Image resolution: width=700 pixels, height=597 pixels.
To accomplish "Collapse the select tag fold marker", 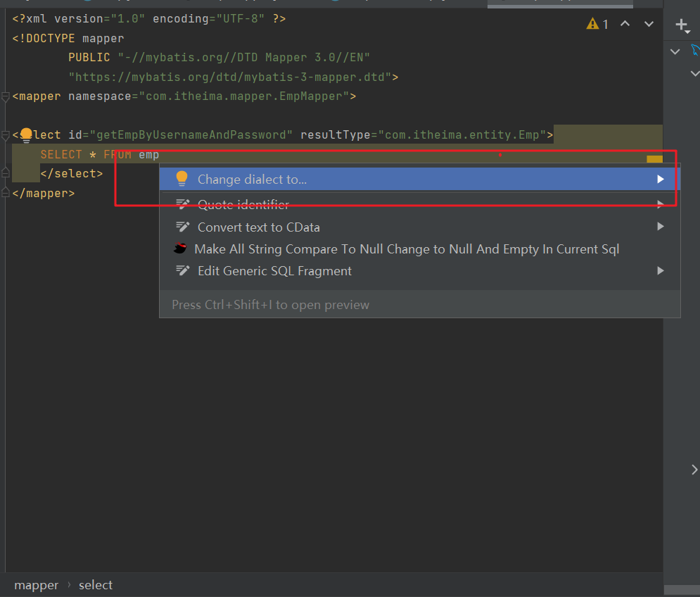I will pos(6,135).
